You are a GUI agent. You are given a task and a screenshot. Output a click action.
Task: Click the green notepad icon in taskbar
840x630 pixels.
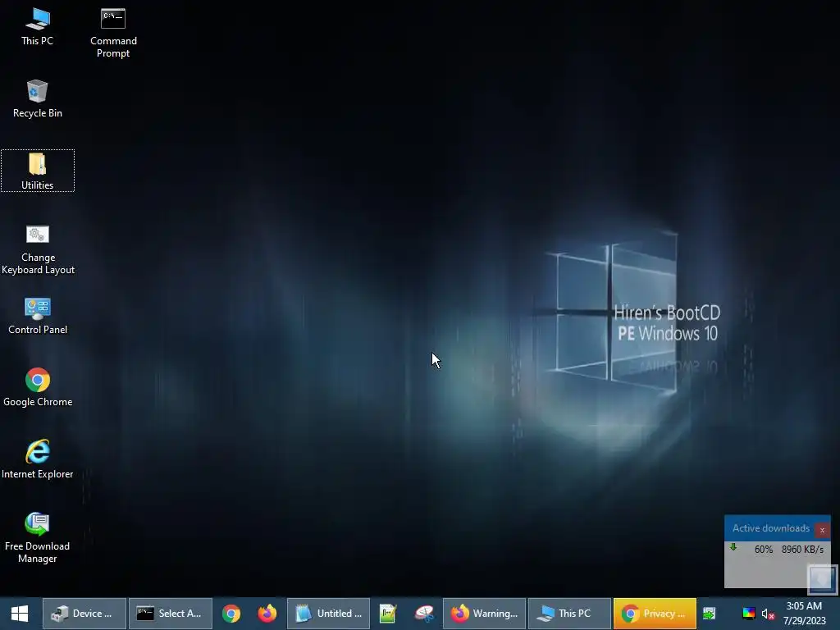pyautogui.click(x=387, y=614)
